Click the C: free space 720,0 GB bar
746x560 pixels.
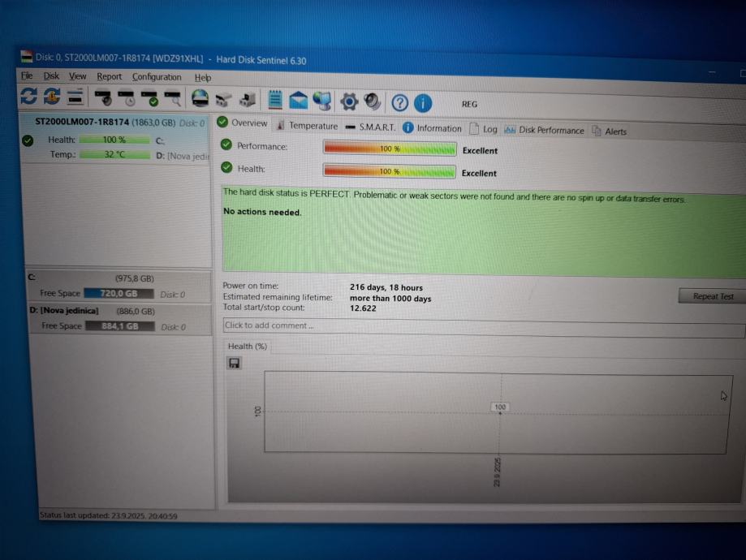(x=119, y=294)
